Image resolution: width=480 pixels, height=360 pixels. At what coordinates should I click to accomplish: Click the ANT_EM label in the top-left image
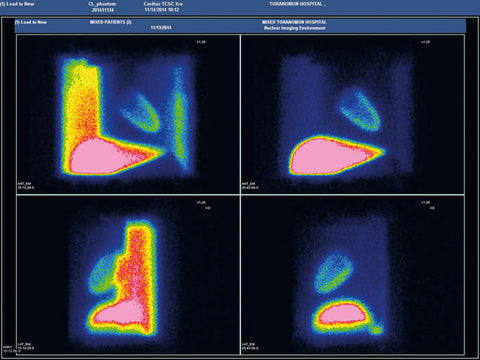pyautogui.click(x=24, y=184)
